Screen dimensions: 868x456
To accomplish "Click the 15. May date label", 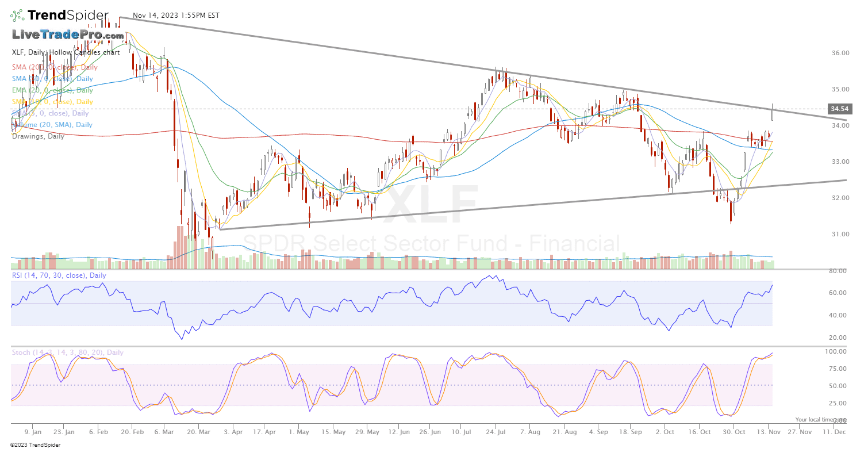I will [333, 431].
